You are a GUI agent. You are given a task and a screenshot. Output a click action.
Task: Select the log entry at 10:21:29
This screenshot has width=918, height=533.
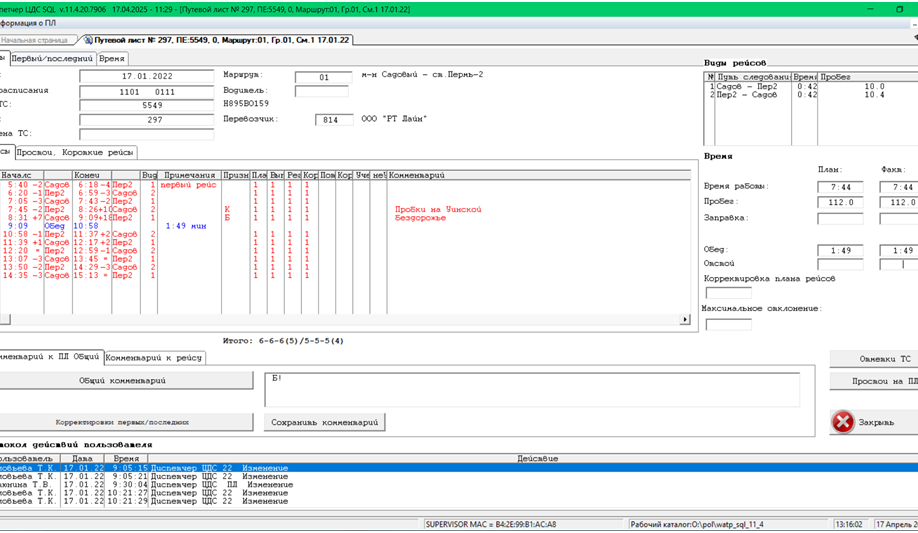pyautogui.click(x=459, y=501)
